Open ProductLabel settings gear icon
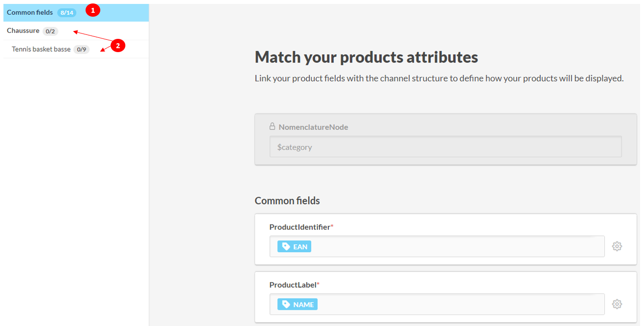The width and height of the screenshot is (644, 326). 617,304
